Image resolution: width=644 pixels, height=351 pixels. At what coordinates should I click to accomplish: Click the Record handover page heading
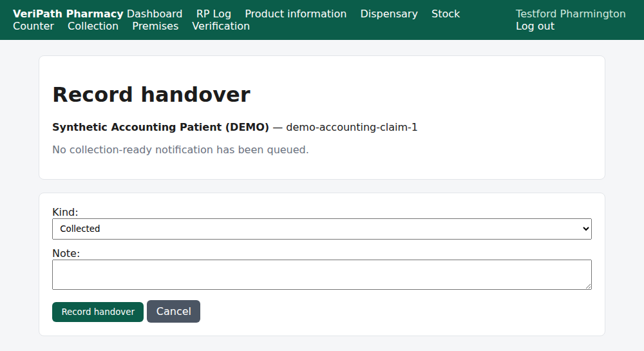(x=151, y=95)
